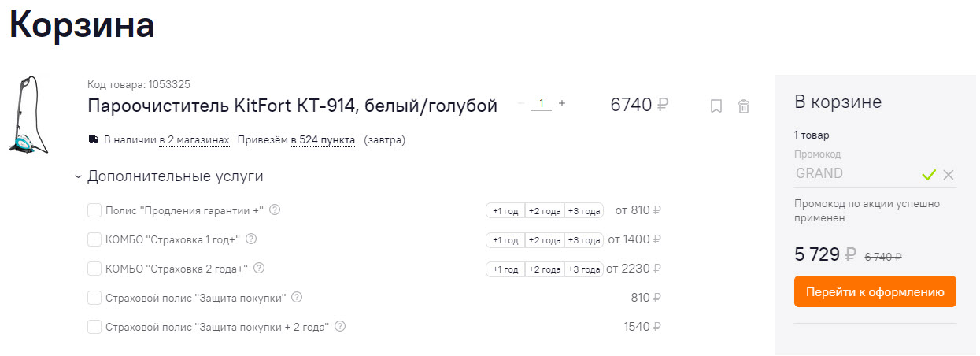Click help icon next to "Продления гарантии +"
Image resolution: width=980 pixels, height=356 pixels.
276,210
